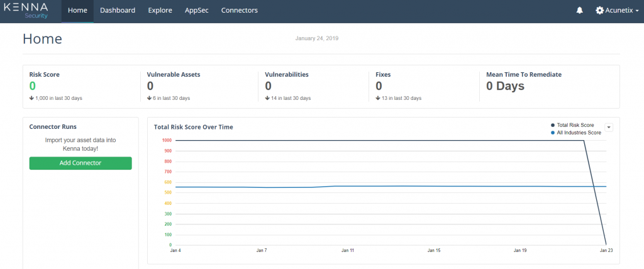644x269 pixels.
Task: Click the Vulnerable Assets down-arrow trend icon
Action: click(x=149, y=98)
